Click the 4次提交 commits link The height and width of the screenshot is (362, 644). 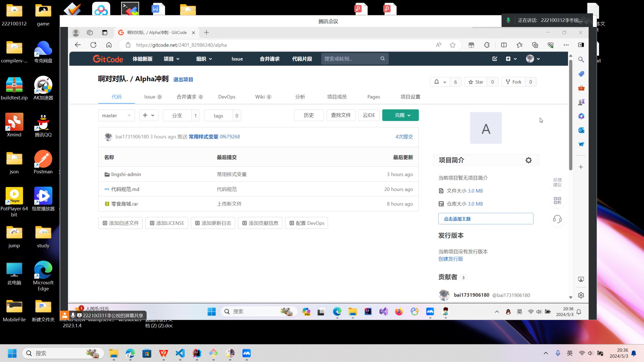404,137
